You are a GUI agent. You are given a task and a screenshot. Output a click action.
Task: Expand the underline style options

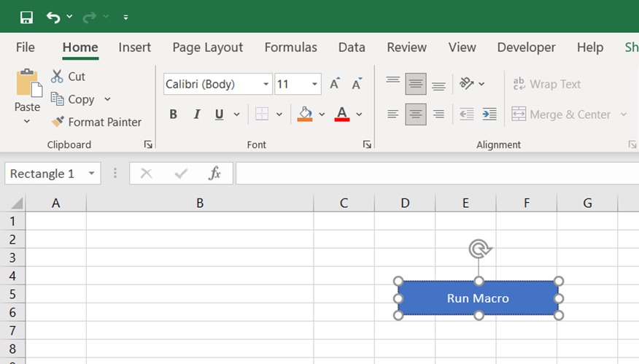[237, 114]
